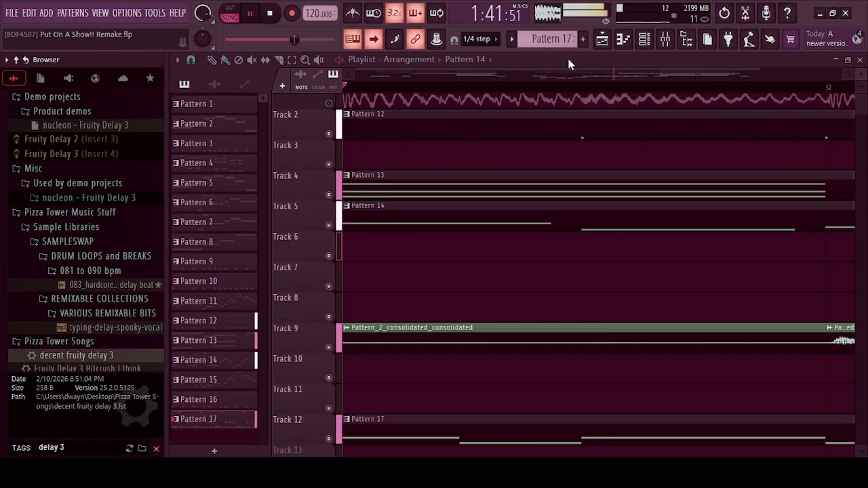
Task: Select the playlist delete tool
Action: click(x=238, y=60)
